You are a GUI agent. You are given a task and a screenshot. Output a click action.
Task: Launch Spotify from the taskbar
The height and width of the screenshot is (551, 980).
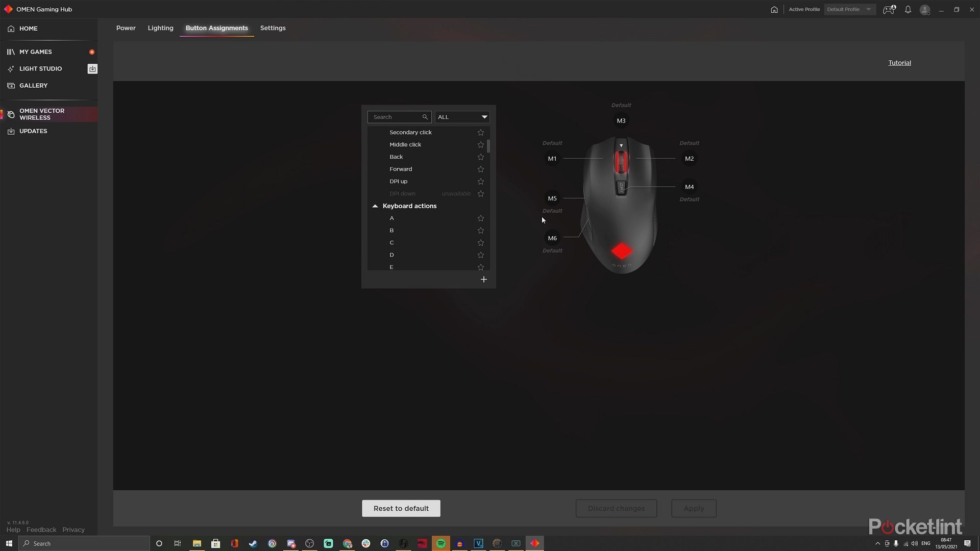coord(440,543)
